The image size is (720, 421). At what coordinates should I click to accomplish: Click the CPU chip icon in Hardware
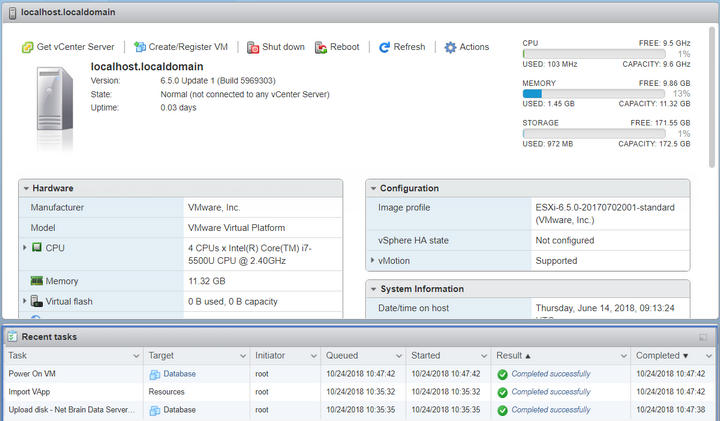click(x=37, y=247)
